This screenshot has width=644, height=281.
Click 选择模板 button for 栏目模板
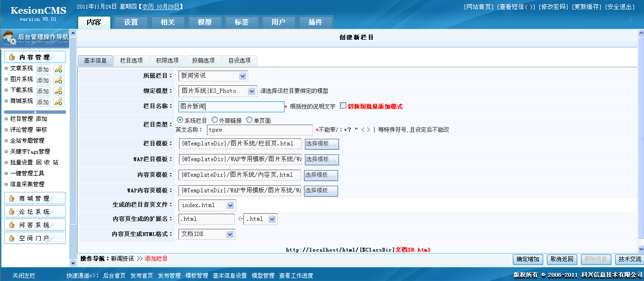coord(322,144)
